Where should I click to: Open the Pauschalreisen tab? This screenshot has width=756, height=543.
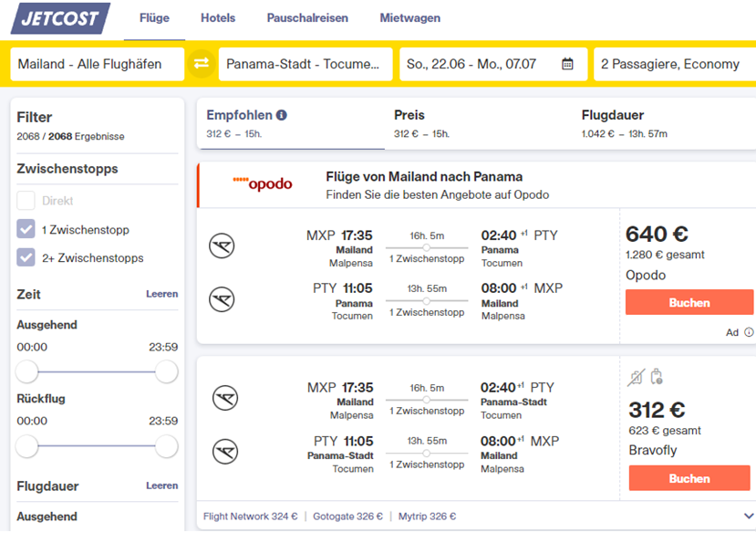(307, 18)
